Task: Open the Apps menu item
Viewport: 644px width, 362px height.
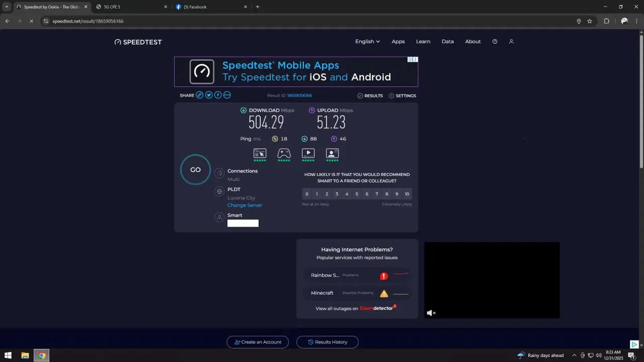Action: tap(398, 42)
